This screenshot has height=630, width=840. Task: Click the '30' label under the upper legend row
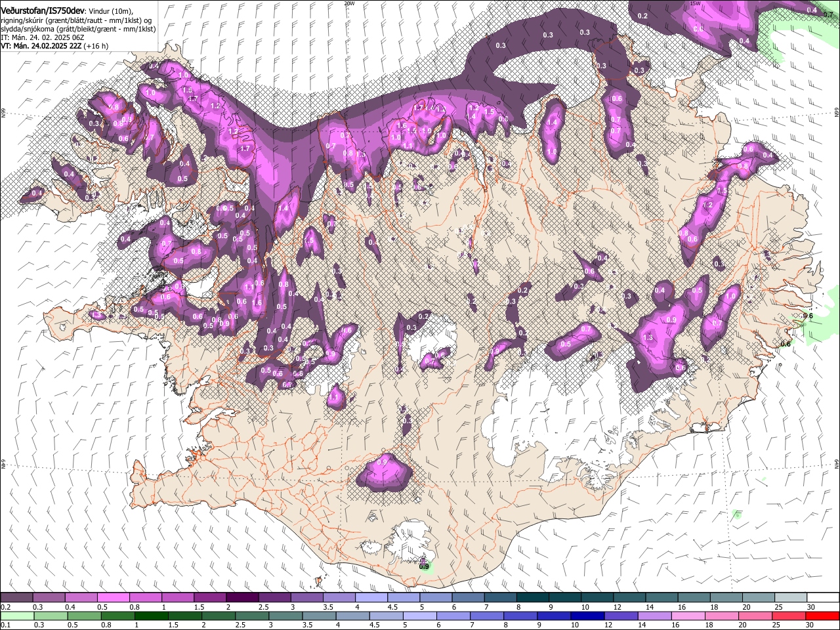point(810,607)
